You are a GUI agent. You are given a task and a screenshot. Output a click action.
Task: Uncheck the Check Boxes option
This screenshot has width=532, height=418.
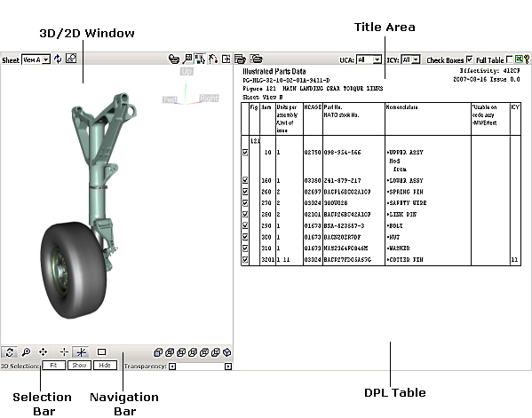469,59
